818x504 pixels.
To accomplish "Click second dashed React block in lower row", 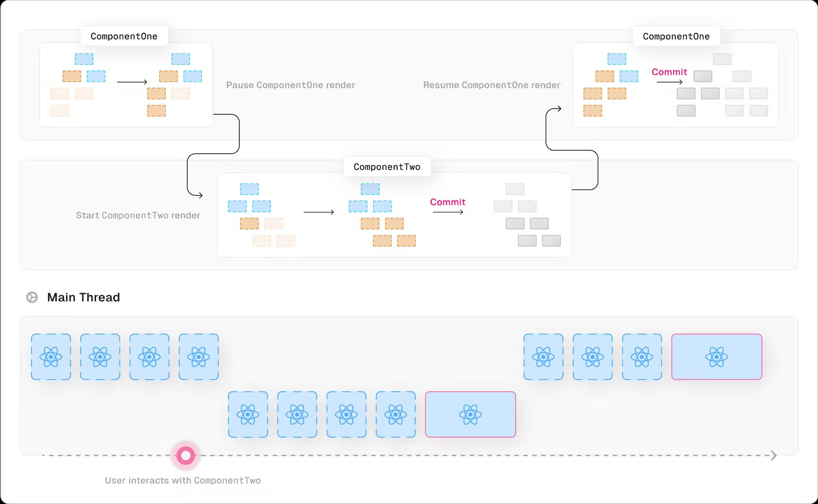I will click(x=297, y=415).
